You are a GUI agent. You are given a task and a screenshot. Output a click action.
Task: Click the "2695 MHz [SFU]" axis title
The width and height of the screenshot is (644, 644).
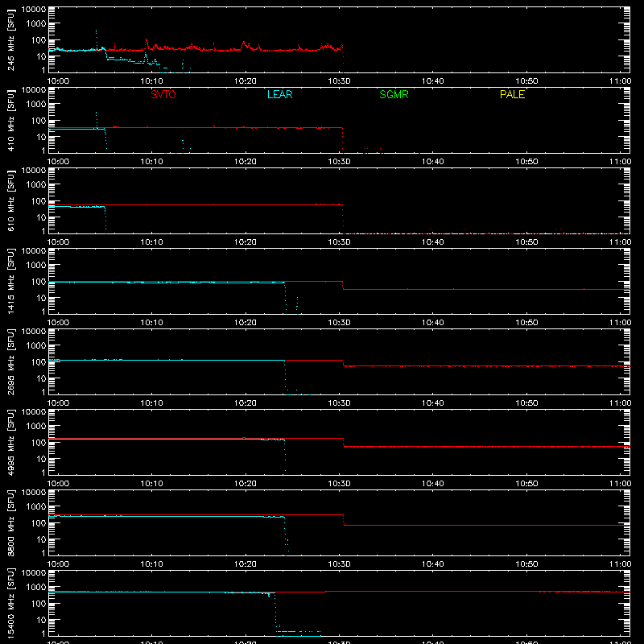[10, 361]
